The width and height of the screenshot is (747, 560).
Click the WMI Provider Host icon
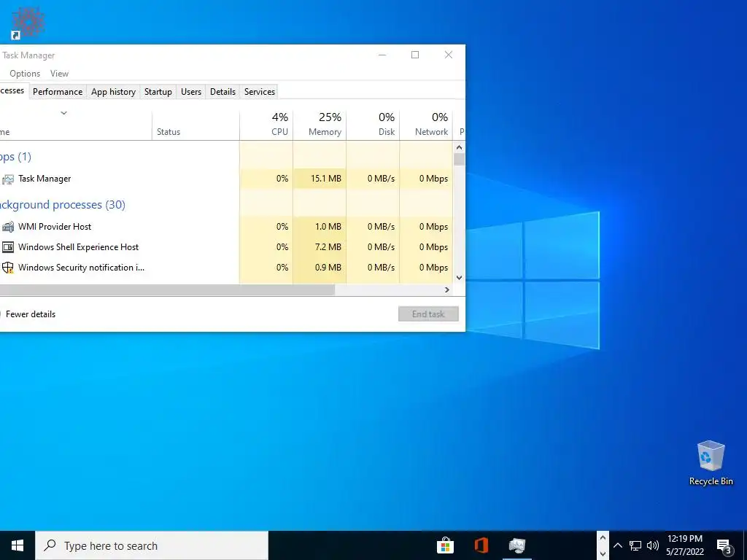[x=7, y=227]
